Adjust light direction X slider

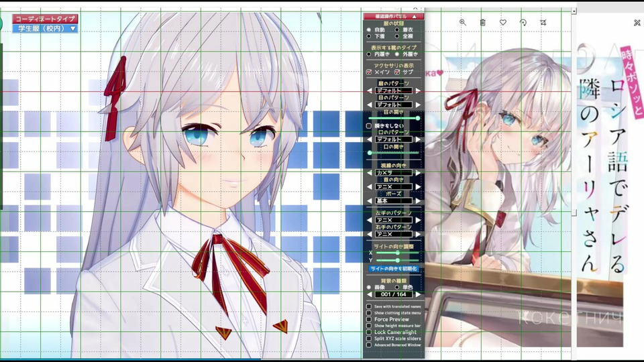point(397,253)
